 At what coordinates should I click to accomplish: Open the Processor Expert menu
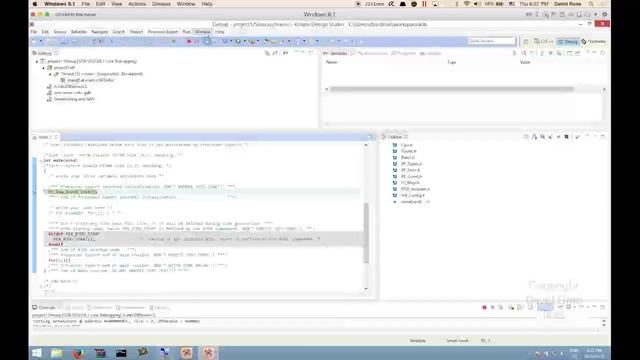tap(163, 32)
